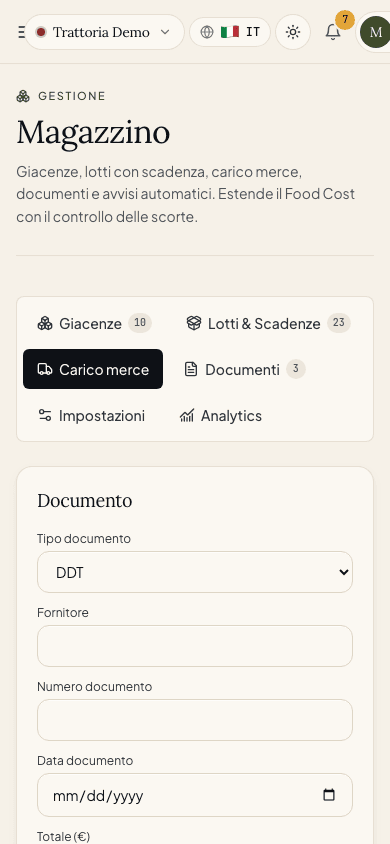Click the Data documento date field
The width and height of the screenshot is (390, 844).
195,795
